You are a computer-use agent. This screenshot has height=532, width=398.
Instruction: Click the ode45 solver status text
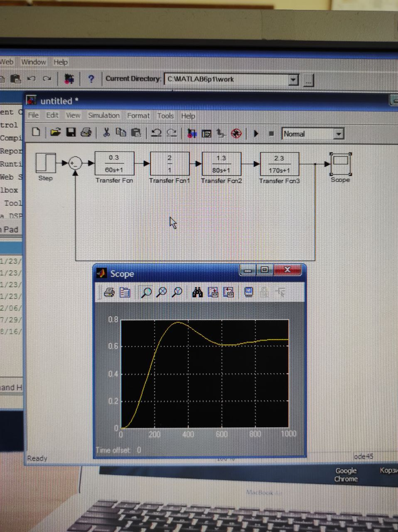click(364, 456)
